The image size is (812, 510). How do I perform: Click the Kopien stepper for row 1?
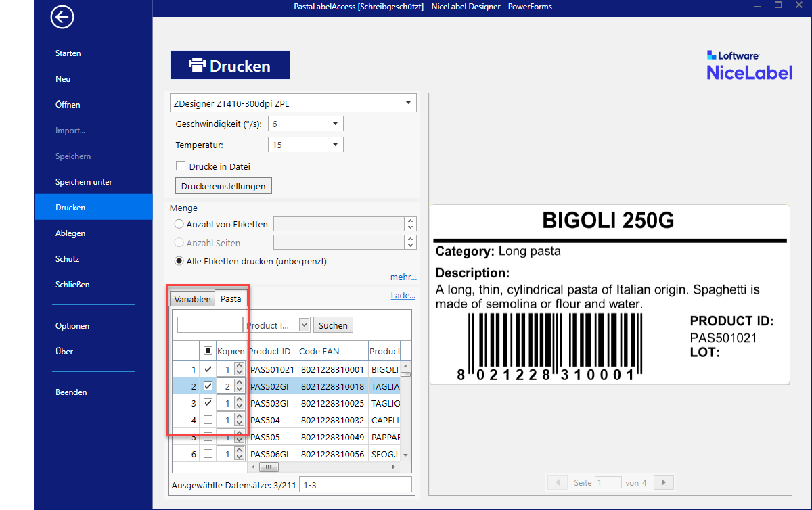click(x=239, y=369)
